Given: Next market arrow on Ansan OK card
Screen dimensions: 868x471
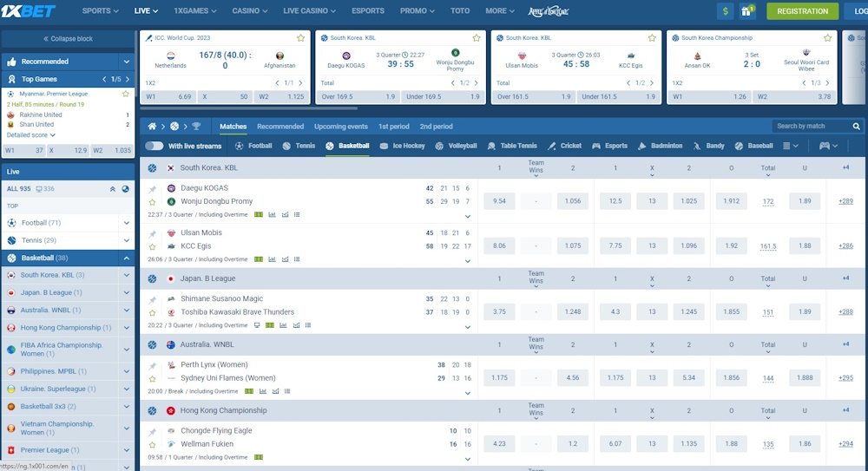Looking at the screenshot, I should click(827, 83).
